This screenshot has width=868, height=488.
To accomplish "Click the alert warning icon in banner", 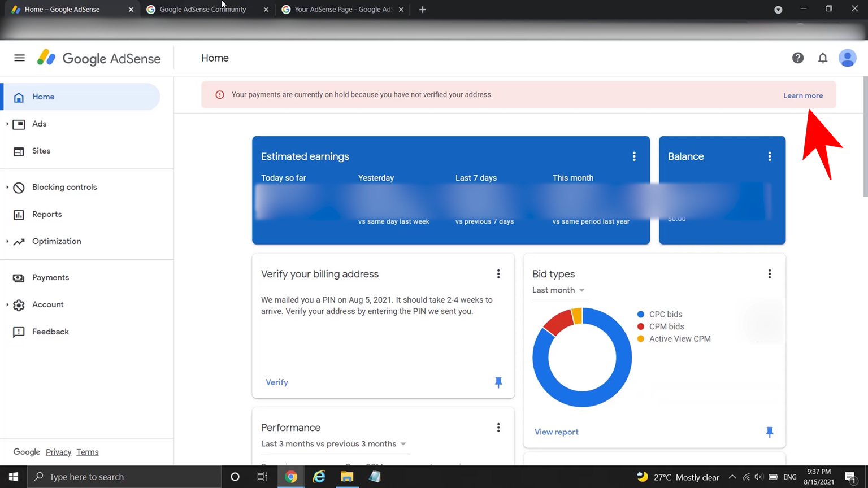I will [220, 95].
